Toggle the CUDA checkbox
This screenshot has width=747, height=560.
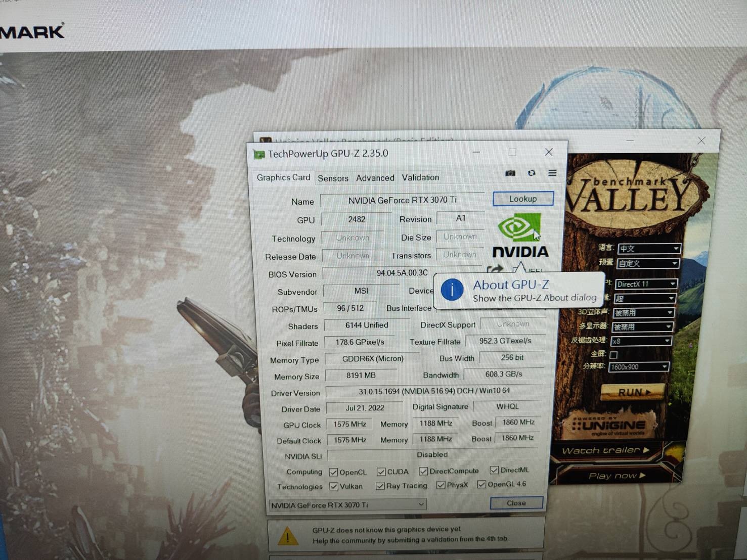381,472
